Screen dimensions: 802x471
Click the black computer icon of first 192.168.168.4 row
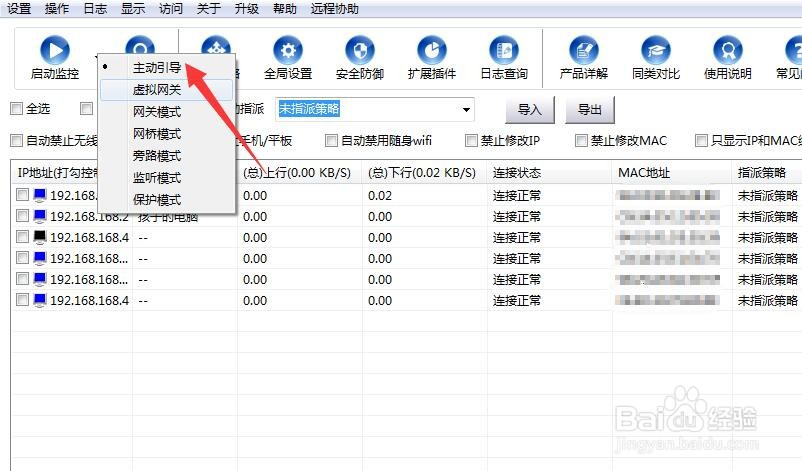point(40,238)
